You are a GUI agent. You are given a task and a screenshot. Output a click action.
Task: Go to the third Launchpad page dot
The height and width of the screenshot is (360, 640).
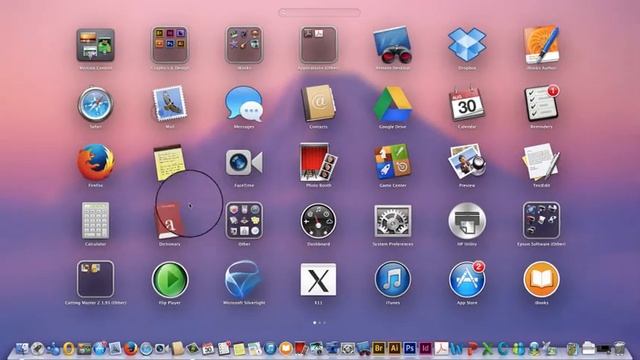pyautogui.click(x=324, y=323)
